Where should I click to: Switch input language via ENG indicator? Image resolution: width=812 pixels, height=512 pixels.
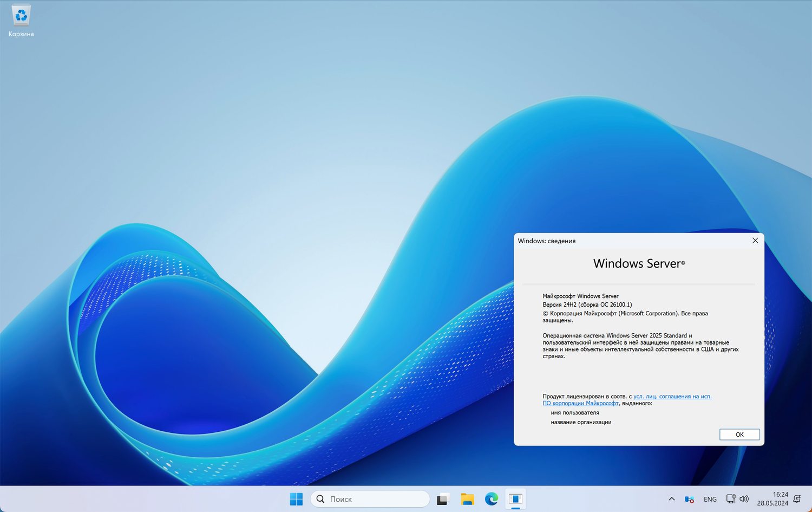click(x=710, y=499)
